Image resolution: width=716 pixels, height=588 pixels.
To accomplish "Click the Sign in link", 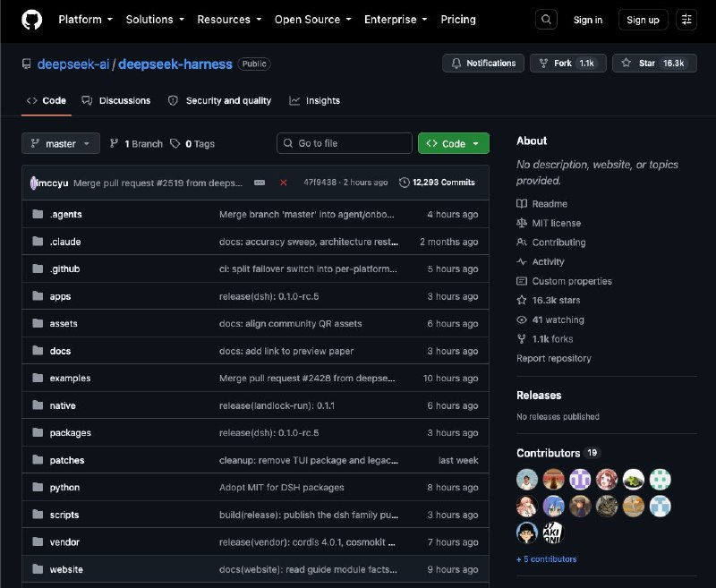I will (588, 20).
